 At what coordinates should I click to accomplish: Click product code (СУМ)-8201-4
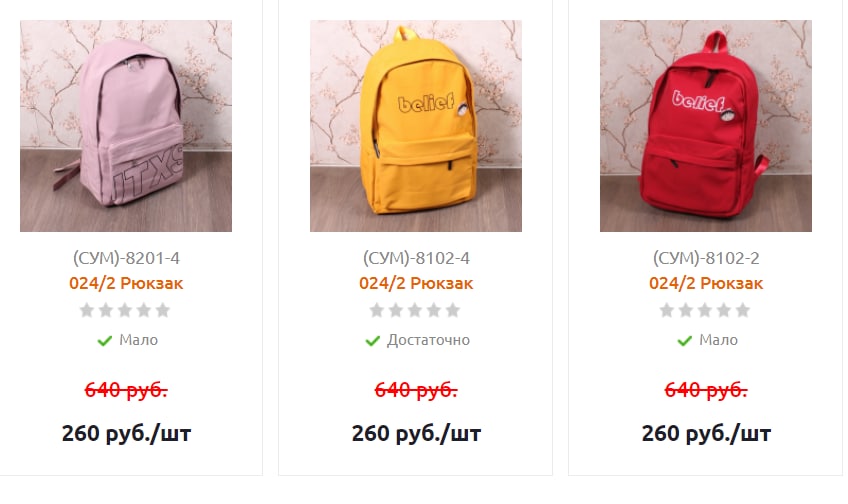coord(126,258)
